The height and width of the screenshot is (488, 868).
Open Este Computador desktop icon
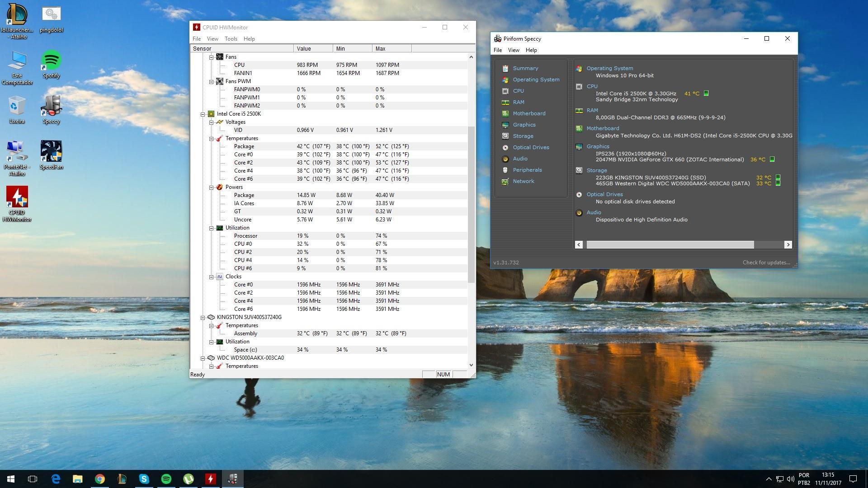17,68
